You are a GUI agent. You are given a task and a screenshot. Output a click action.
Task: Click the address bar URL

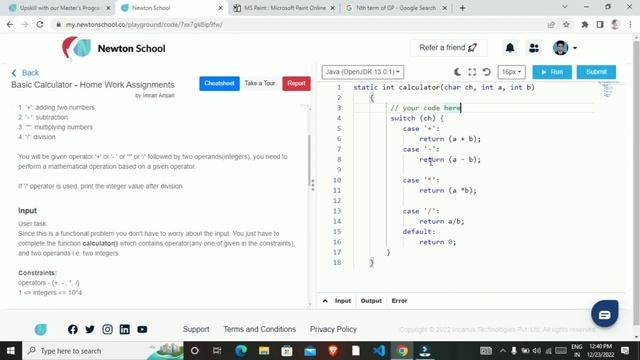144,24
